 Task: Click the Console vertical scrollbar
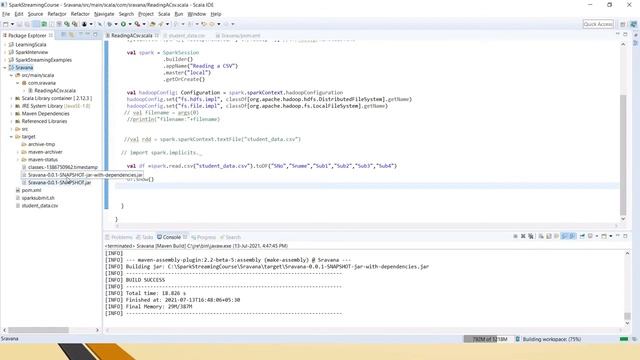[x=627, y=316]
